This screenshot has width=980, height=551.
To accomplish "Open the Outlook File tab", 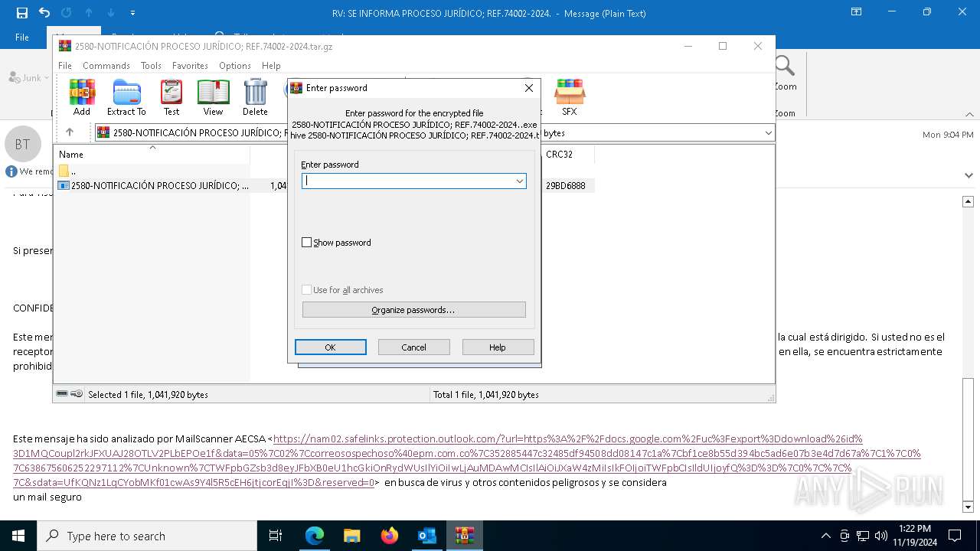I will 22,37.
